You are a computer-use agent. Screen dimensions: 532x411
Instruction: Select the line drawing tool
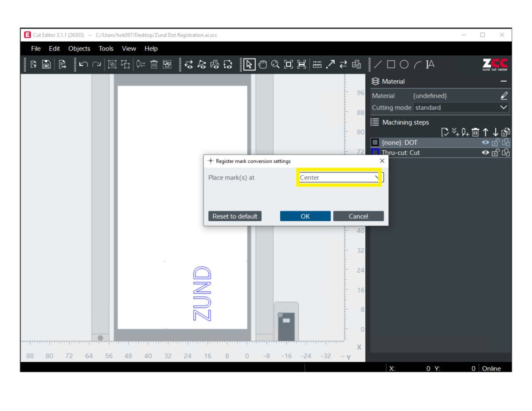pos(378,65)
